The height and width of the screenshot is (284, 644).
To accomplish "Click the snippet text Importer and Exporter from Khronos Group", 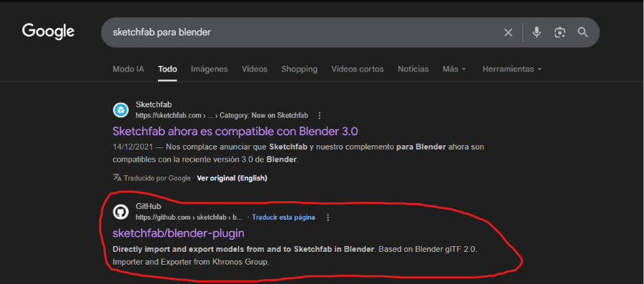I will click(191, 262).
